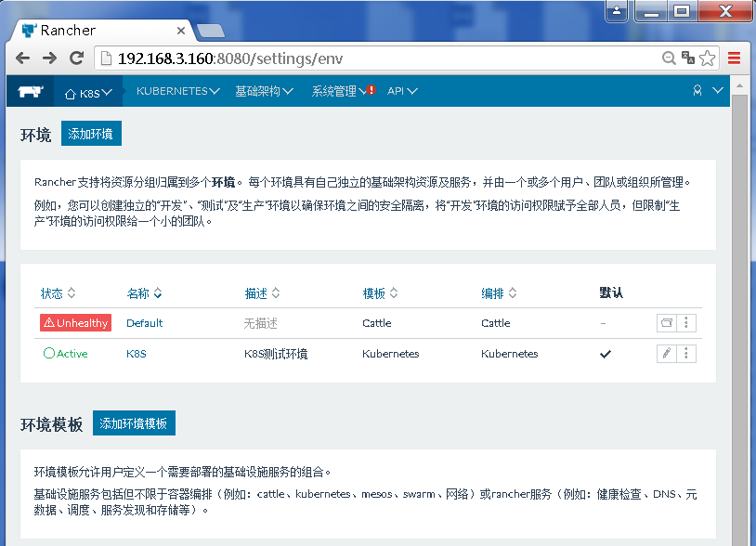Click the page icon in the address bar

tap(106, 58)
